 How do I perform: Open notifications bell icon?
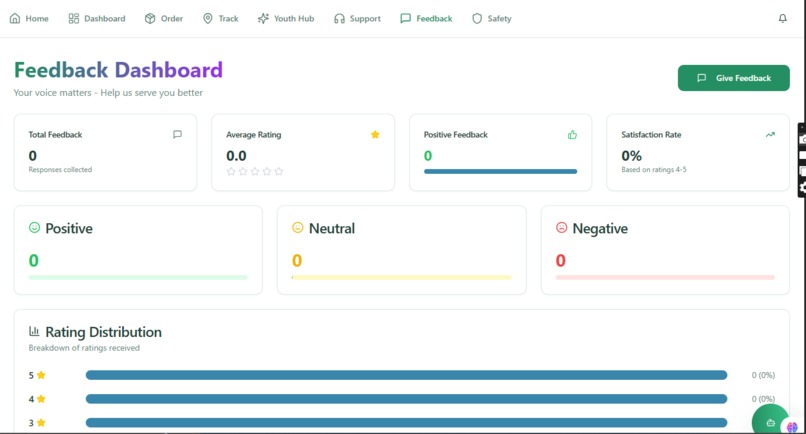click(x=782, y=19)
